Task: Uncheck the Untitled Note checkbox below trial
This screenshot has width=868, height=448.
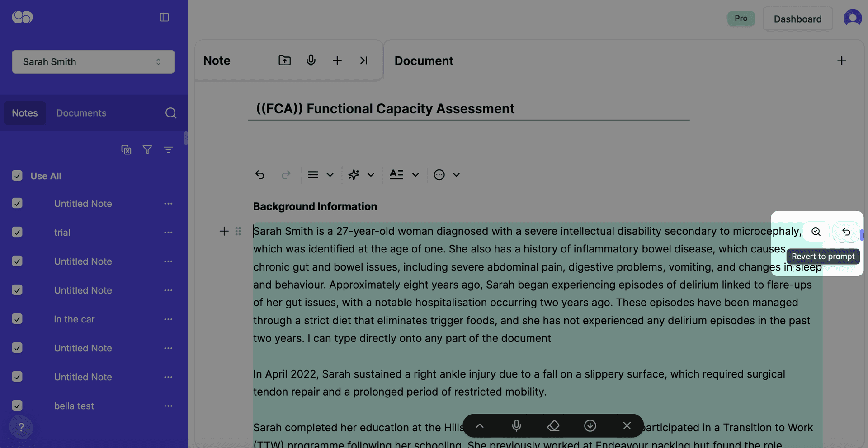Action: [17, 261]
